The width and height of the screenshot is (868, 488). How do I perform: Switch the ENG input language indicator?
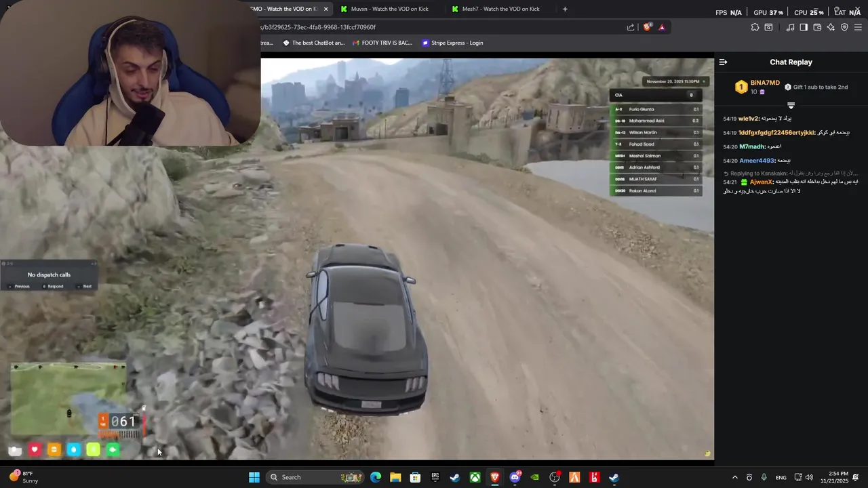[781, 477]
